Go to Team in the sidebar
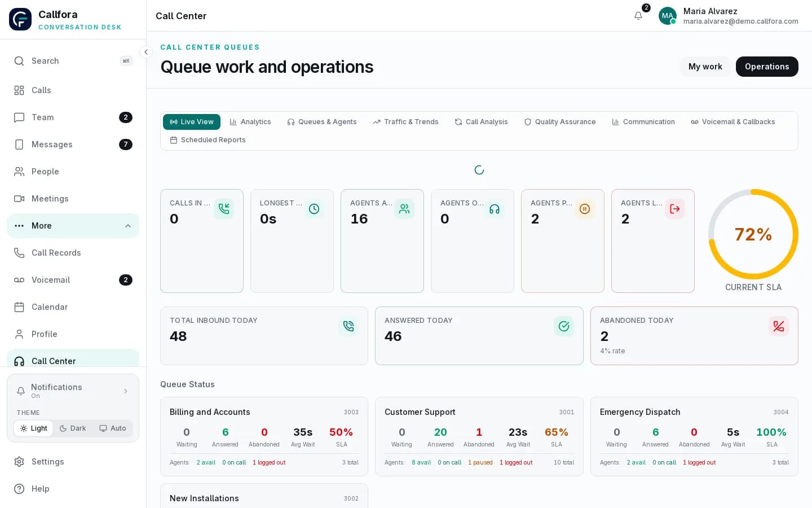Screen dimensions: 812x508 point(73,117)
